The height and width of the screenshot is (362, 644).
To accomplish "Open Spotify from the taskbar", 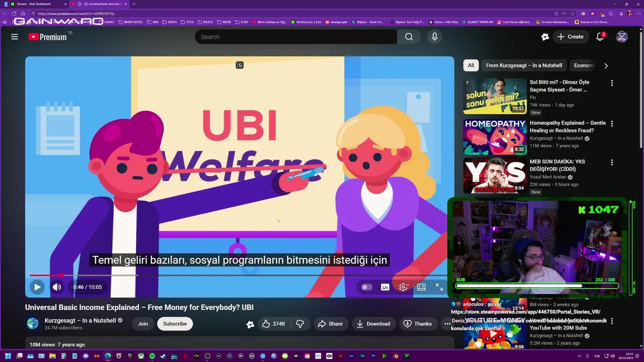I will pyautogui.click(x=152, y=356).
